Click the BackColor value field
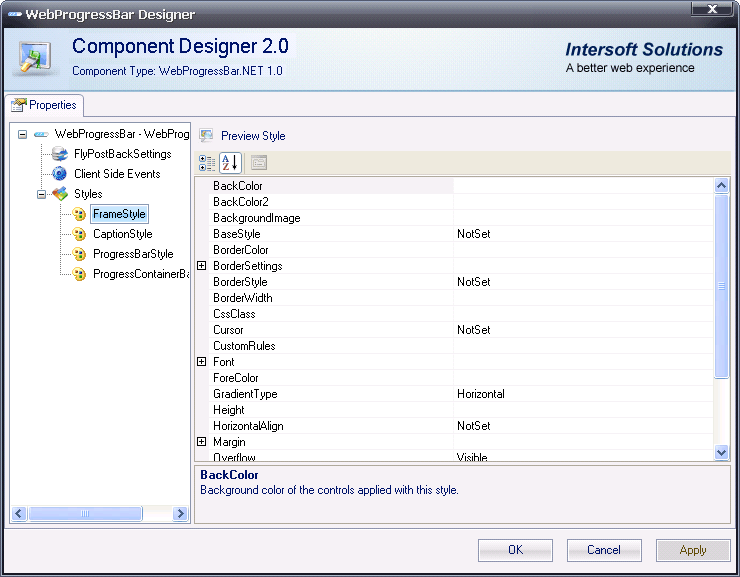 click(583, 186)
